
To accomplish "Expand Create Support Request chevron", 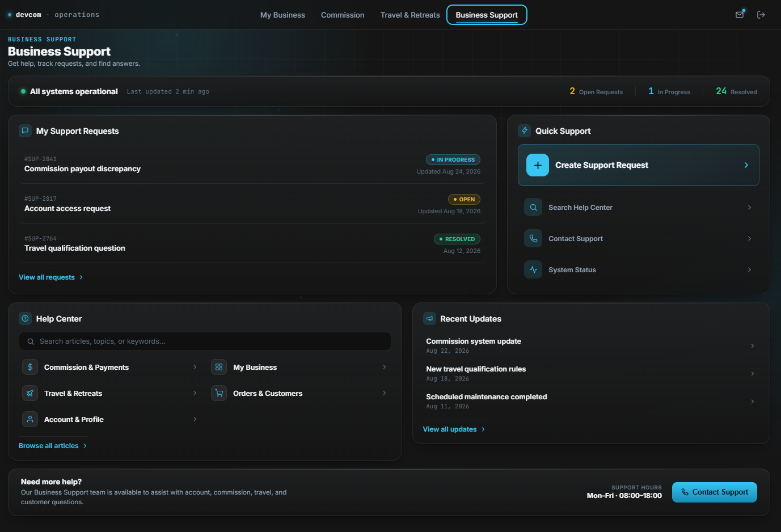I will click(x=746, y=165).
